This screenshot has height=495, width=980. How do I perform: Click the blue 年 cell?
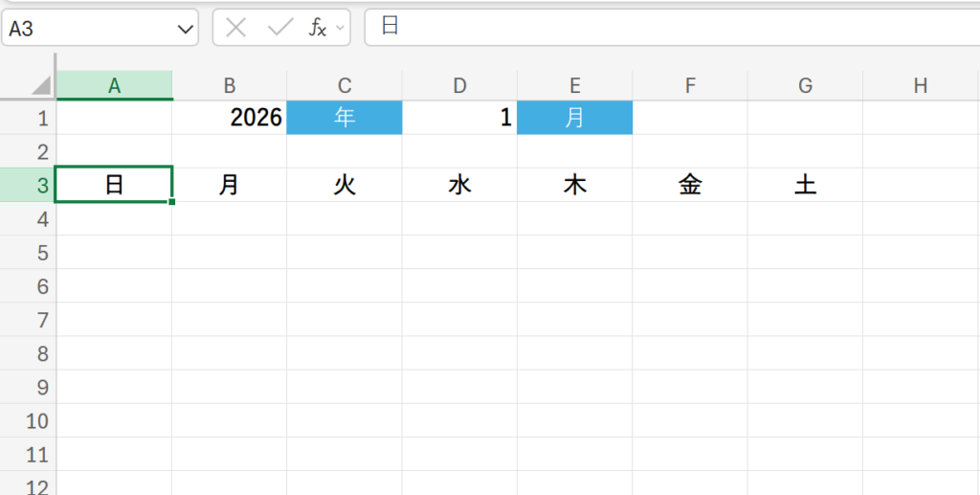click(345, 118)
